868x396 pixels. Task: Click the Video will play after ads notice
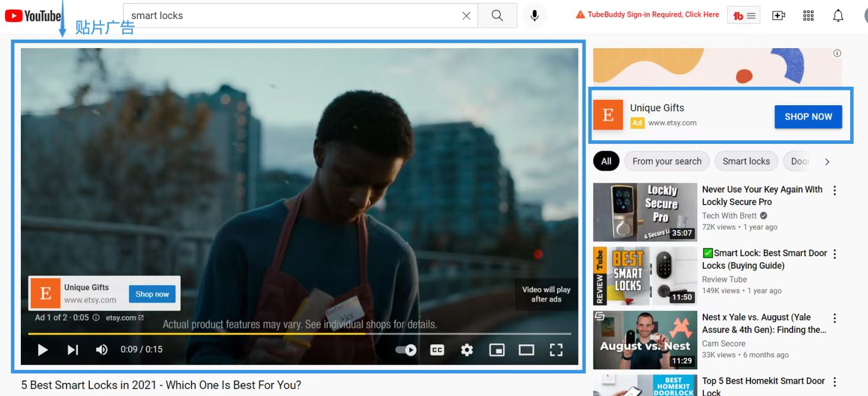[546, 294]
